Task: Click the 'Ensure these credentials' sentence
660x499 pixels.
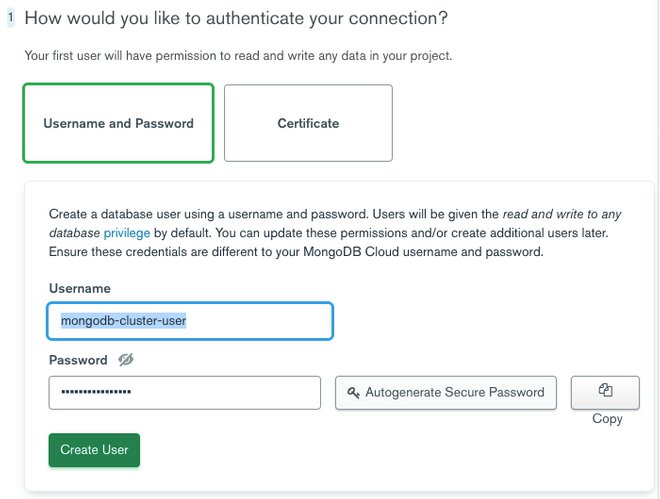Action: [295, 252]
